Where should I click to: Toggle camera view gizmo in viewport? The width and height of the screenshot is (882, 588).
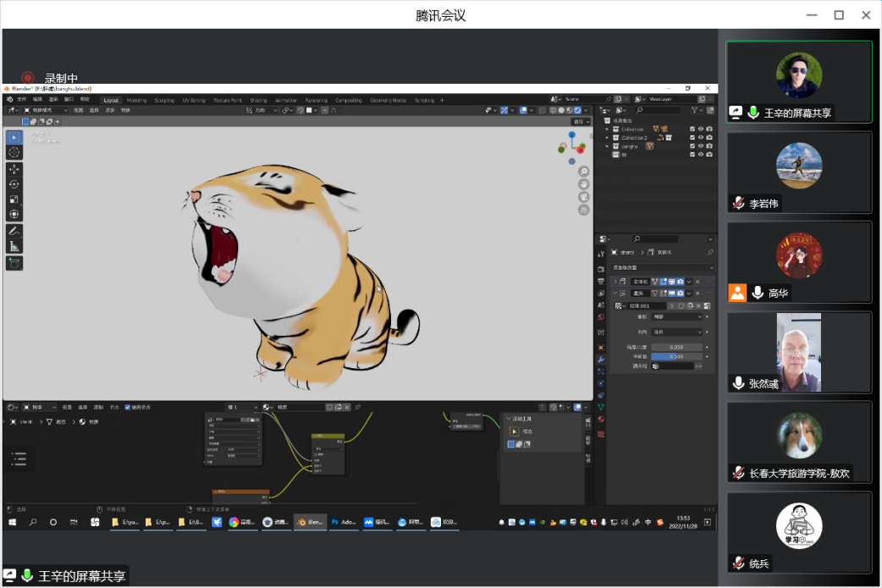tap(584, 197)
